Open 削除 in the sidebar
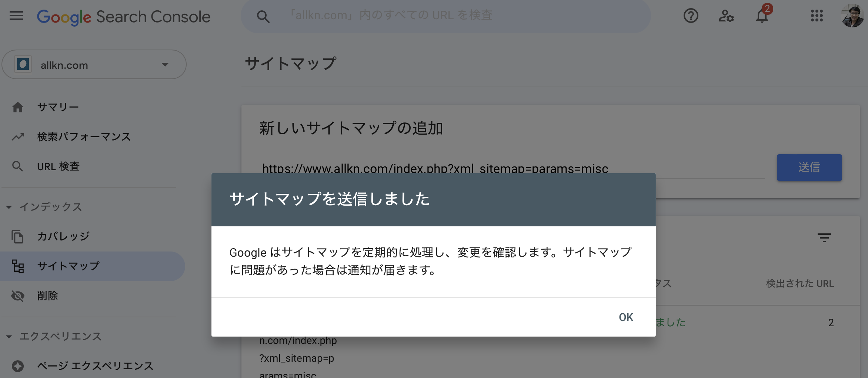Viewport: 868px width, 378px height. [47, 296]
